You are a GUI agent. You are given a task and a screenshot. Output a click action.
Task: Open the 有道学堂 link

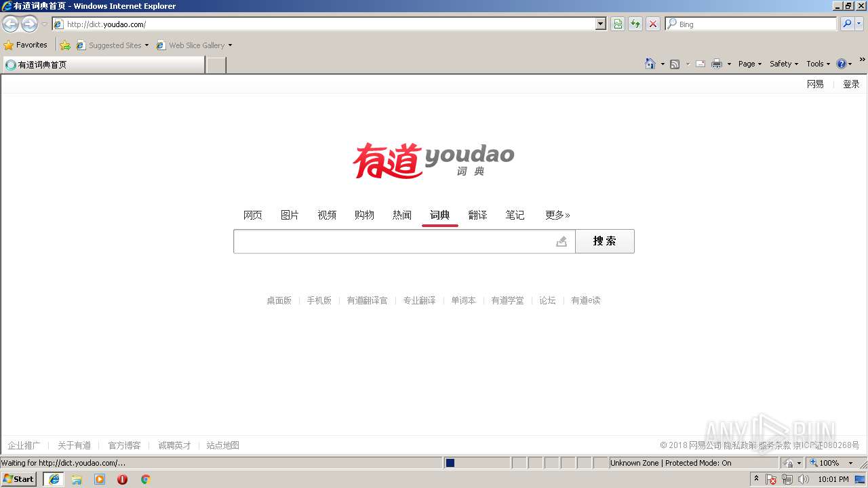point(507,300)
